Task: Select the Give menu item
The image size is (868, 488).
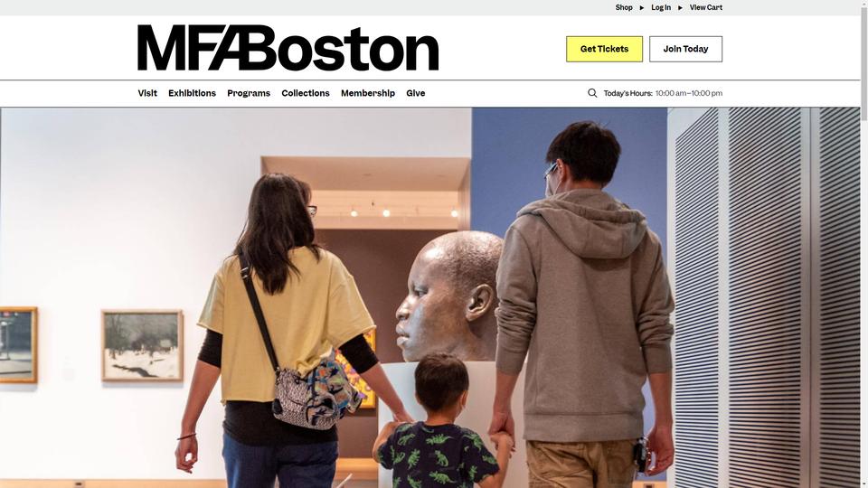Action: (416, 93)
